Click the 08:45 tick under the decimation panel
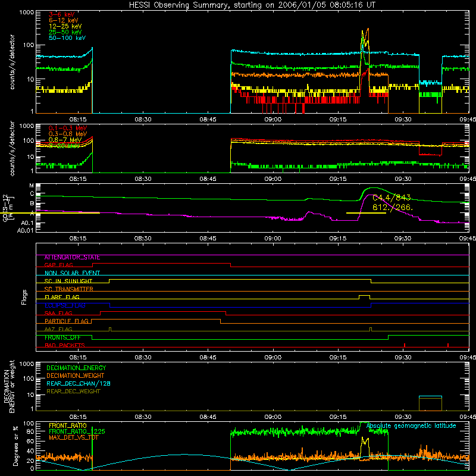The width and height of the screenshot is (476, 476). (x=208, y=417)
